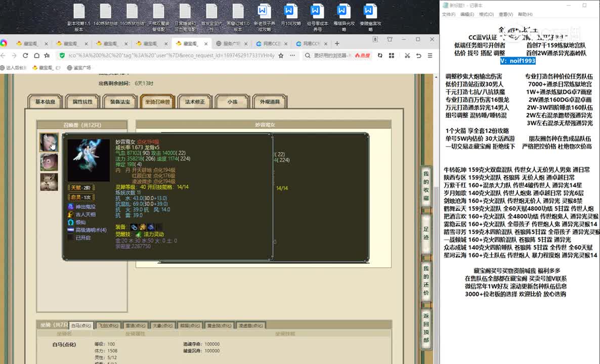Open the browser hamburger menu
This screenshot has width=600, height=364.
(x=430, y=56)
